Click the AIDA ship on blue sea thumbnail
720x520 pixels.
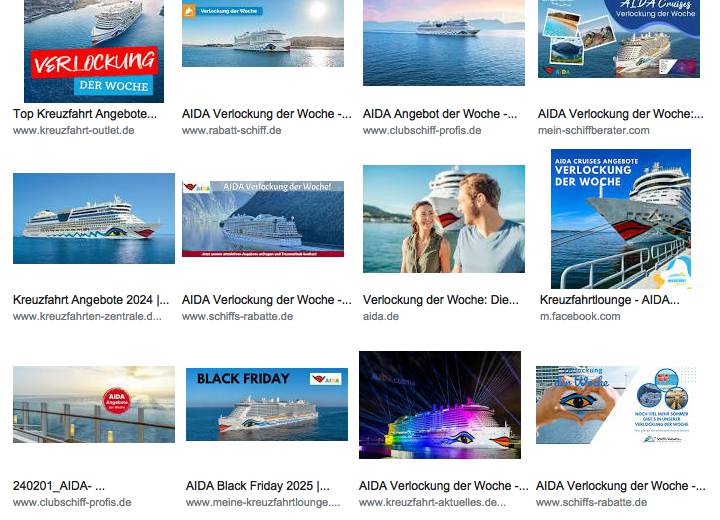(94, 218)
